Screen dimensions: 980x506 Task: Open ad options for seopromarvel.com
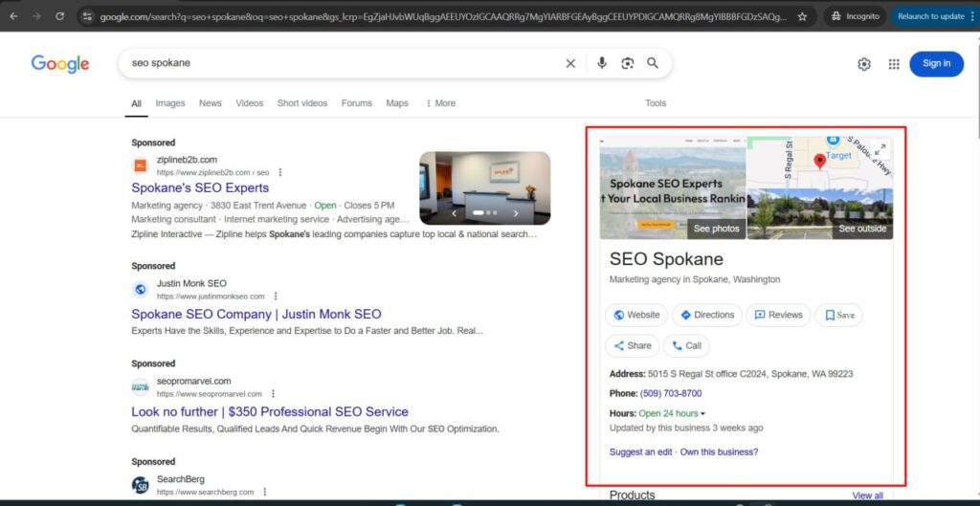pos(273,394)
